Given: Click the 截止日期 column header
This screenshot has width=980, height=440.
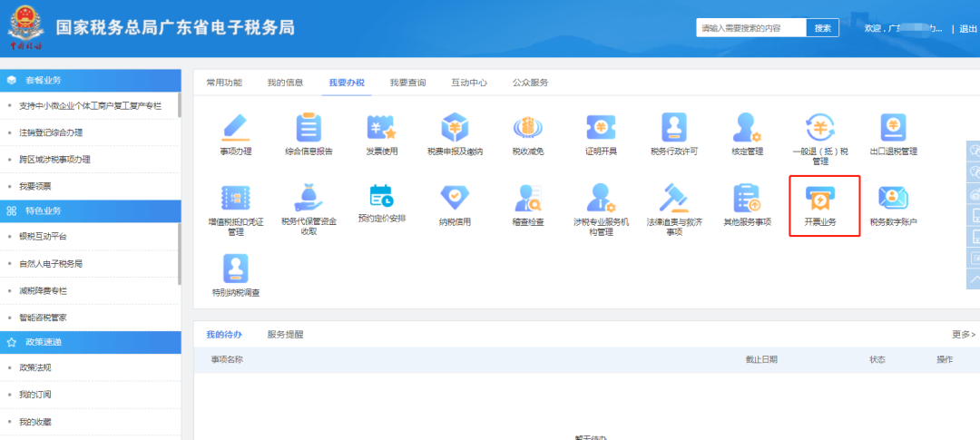Looking at the screenshot, I should 762,360.
